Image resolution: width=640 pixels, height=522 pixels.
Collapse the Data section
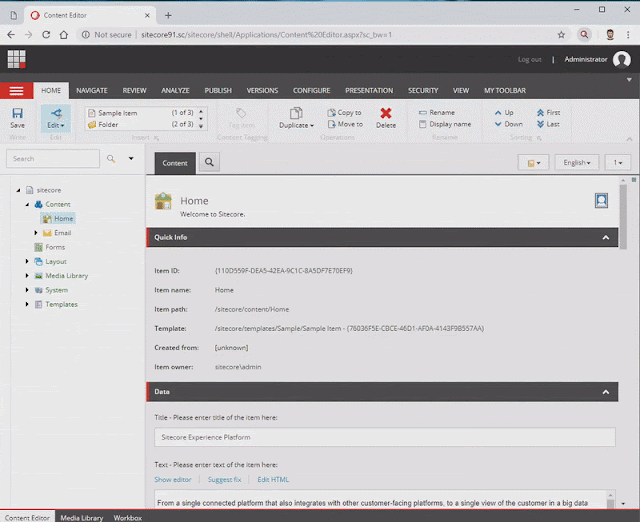tap(606, 392)
